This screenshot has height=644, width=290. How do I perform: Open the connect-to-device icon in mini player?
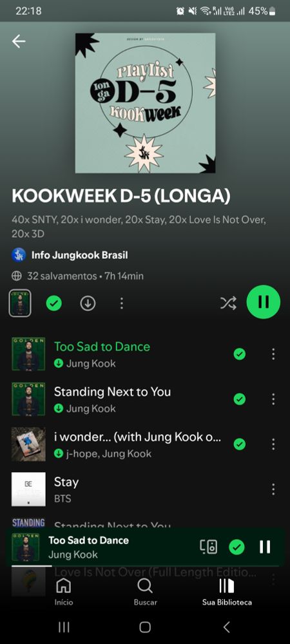coord(208,547)
